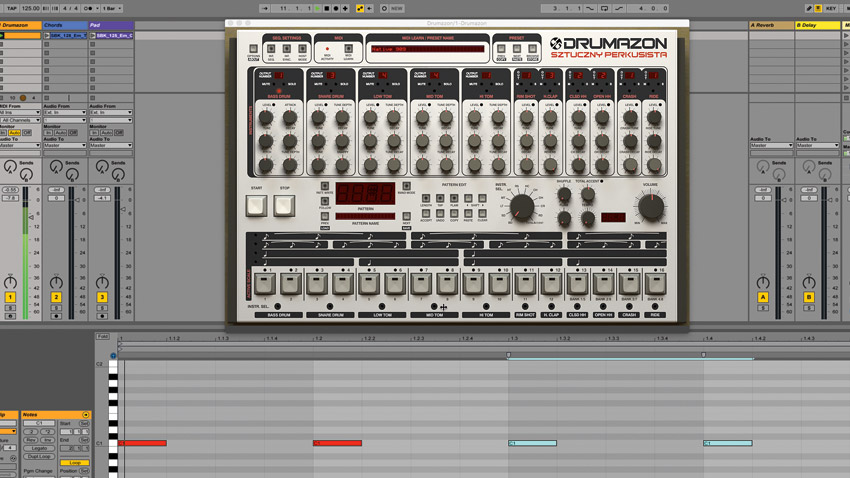Click the overdub plus button in transport
This screenshot has width=850, height=478.
pos(345,8)
